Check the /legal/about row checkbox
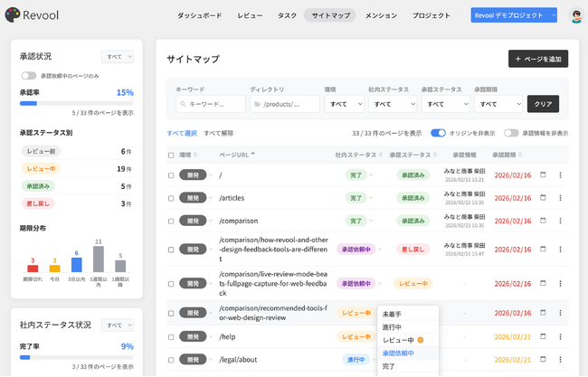 [x=171, y=360]
